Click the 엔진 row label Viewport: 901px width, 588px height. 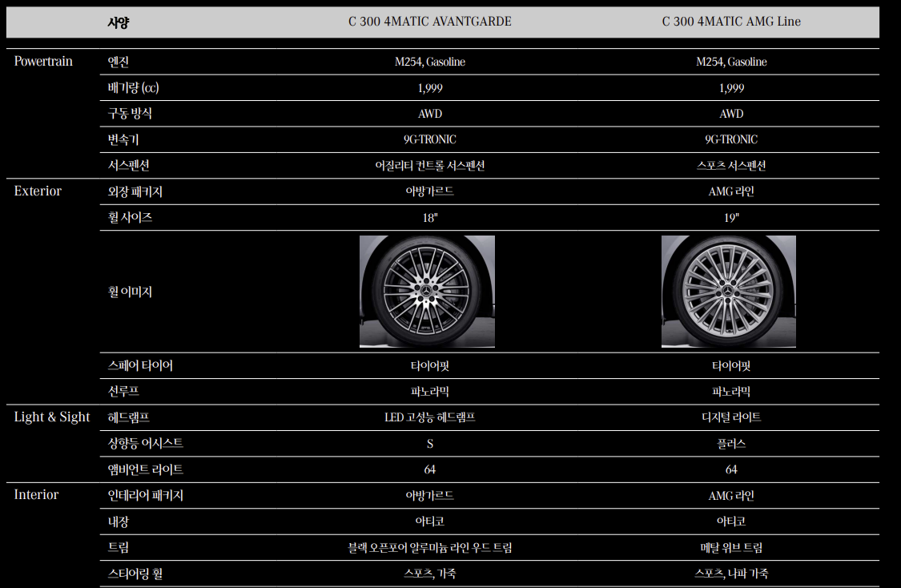[x=119, y=62]
